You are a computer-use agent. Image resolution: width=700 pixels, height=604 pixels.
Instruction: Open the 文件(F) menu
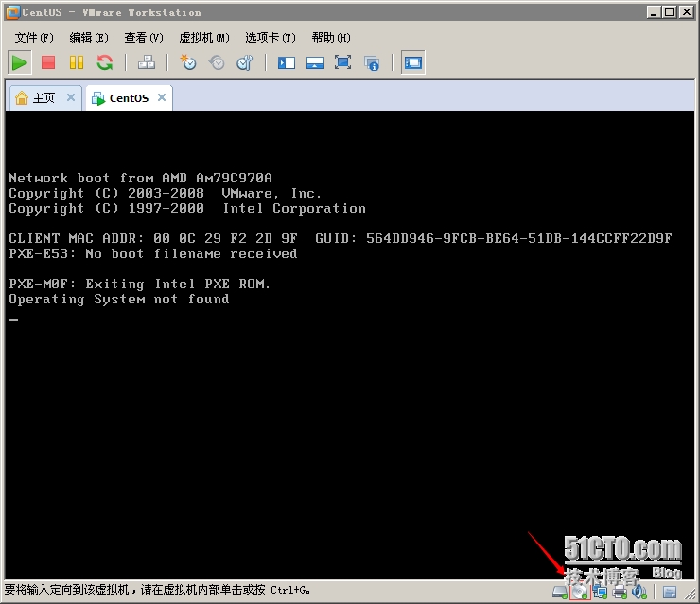tap(34, 38)
